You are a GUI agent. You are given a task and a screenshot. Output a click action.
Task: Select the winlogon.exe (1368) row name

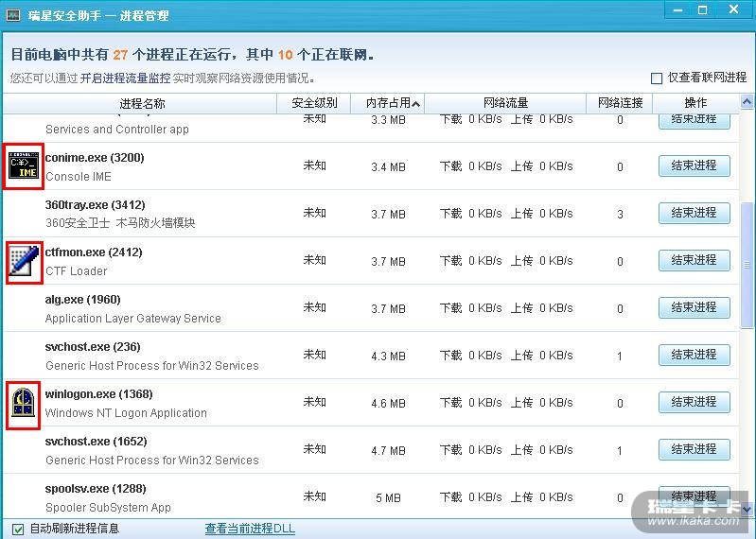[x=98, y=393]
